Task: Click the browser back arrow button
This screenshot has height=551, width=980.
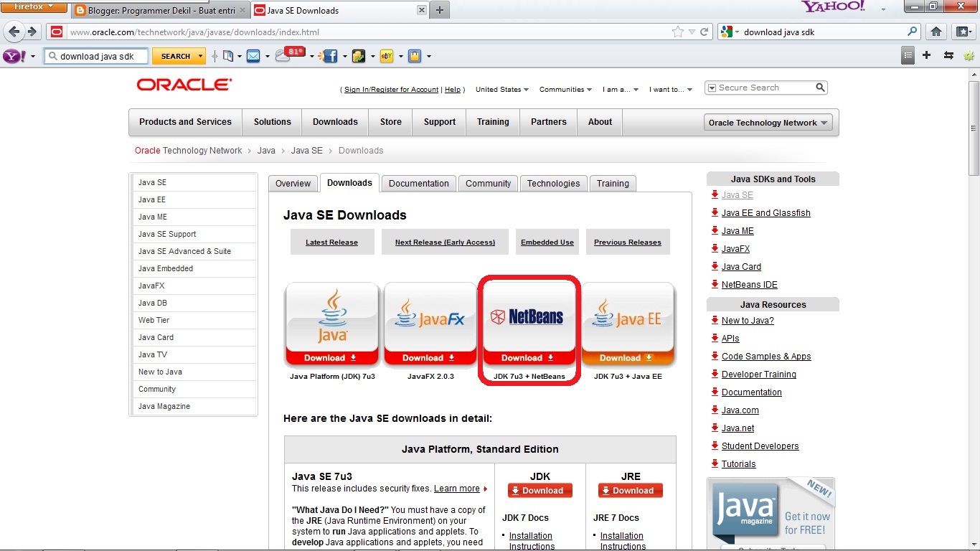Action: pos(14,32)
